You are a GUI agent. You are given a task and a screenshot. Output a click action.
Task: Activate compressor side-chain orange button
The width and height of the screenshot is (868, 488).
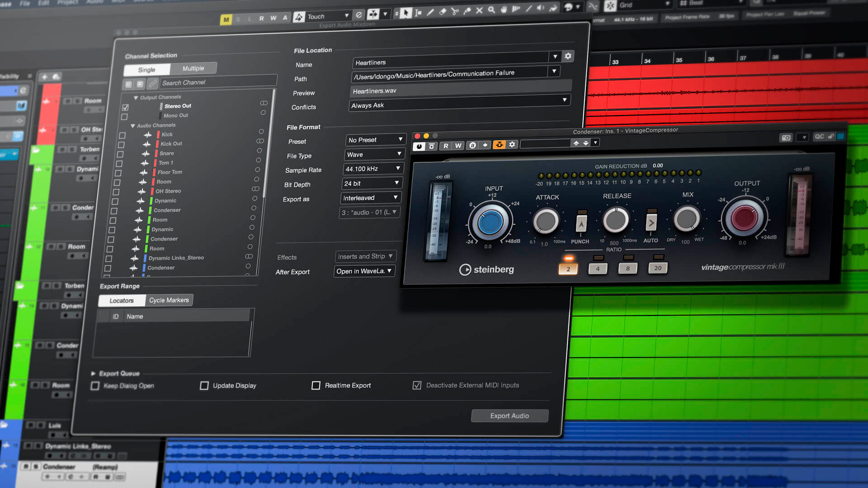tap(499, 145)
